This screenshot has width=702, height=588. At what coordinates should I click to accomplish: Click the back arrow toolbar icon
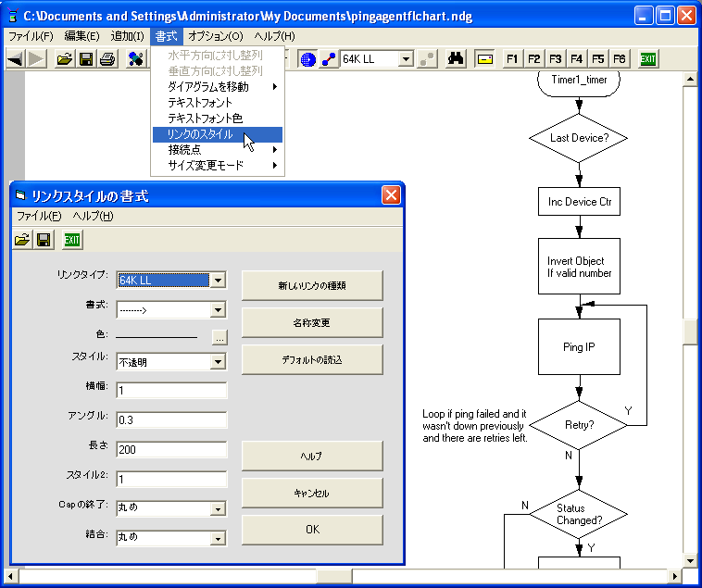pyautogui.click(x=16, y=58)
